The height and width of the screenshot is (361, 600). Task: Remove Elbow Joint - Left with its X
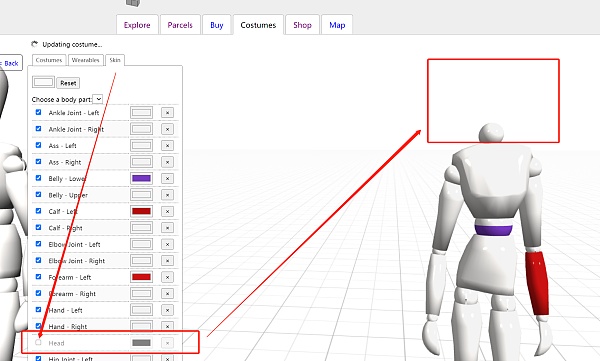coord(167,244)
